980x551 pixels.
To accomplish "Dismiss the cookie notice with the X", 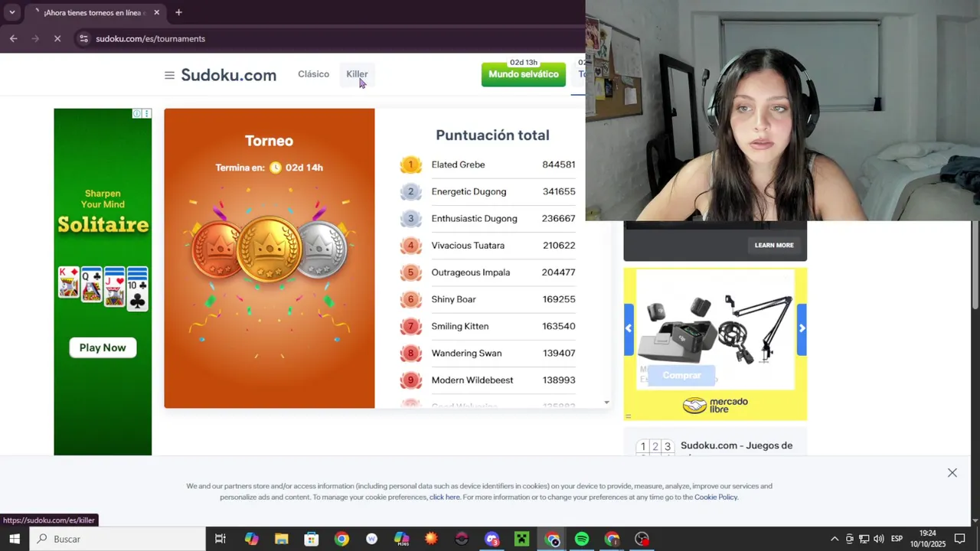I will coord(952,473).
